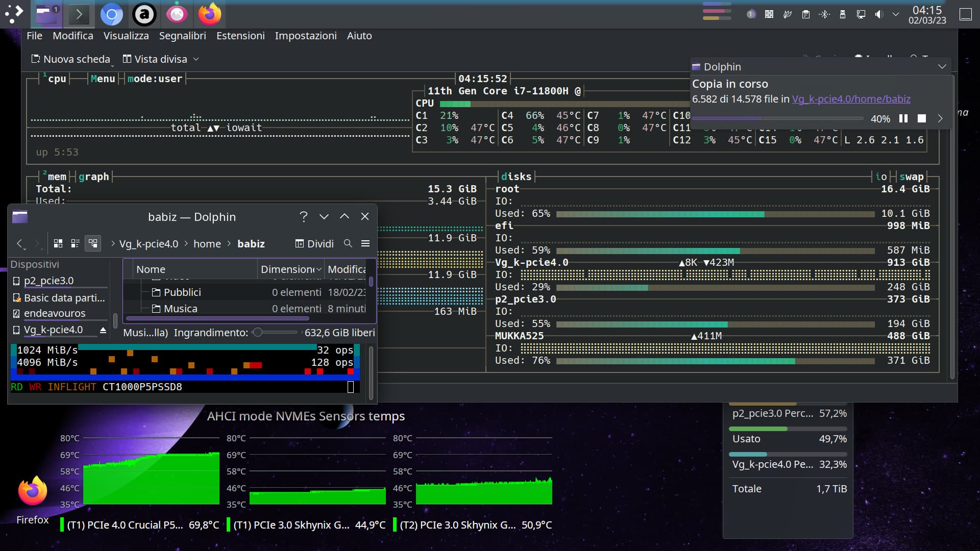The image size is (980, 551).
Task: Switch Dolphin to icons view mode
Action: click(x=58, y=244)
